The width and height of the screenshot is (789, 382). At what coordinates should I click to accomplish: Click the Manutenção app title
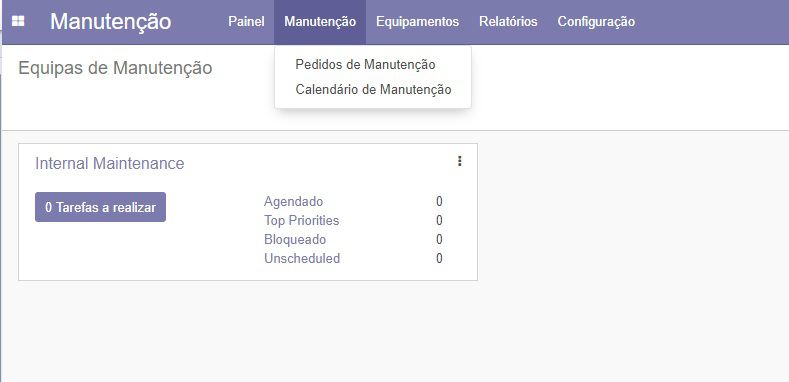tap(111, 22)
